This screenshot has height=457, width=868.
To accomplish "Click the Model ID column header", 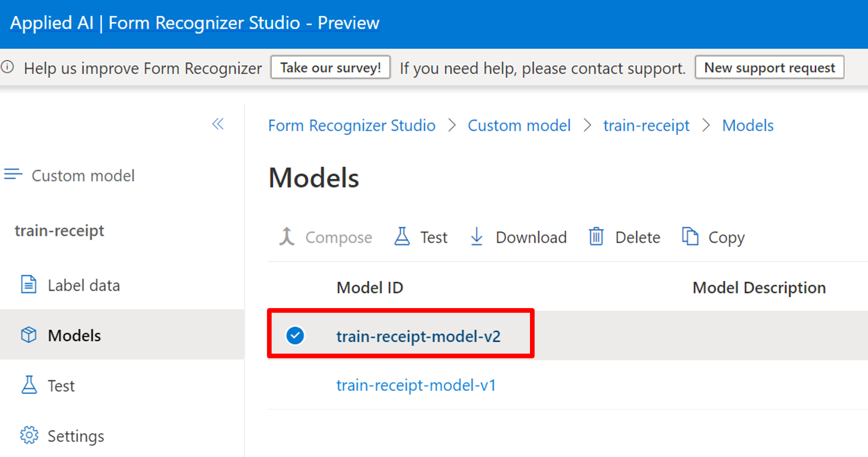I will click(x=370, y=287).
